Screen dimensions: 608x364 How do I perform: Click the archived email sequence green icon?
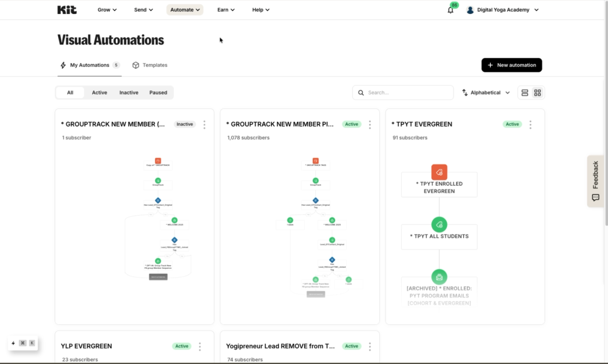click(439, 277)
